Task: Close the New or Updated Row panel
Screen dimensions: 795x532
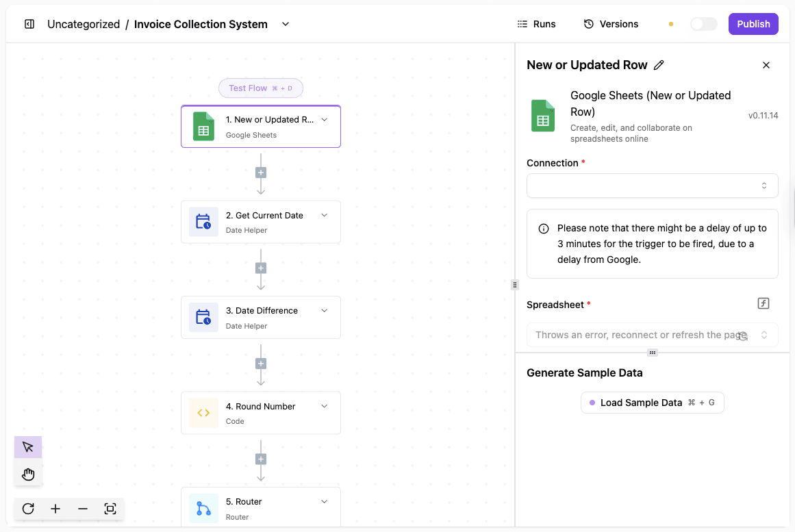Action: tap(766, 64)
